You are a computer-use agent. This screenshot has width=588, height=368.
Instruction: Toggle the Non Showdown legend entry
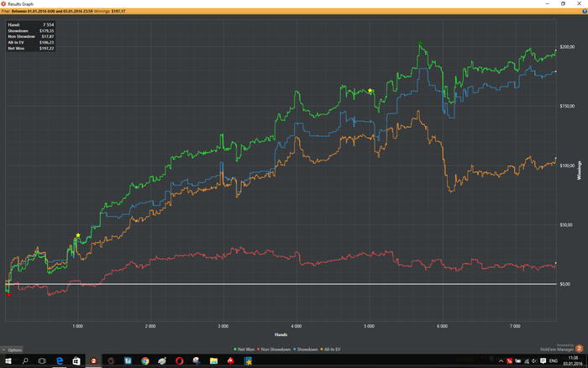[274, 350]
